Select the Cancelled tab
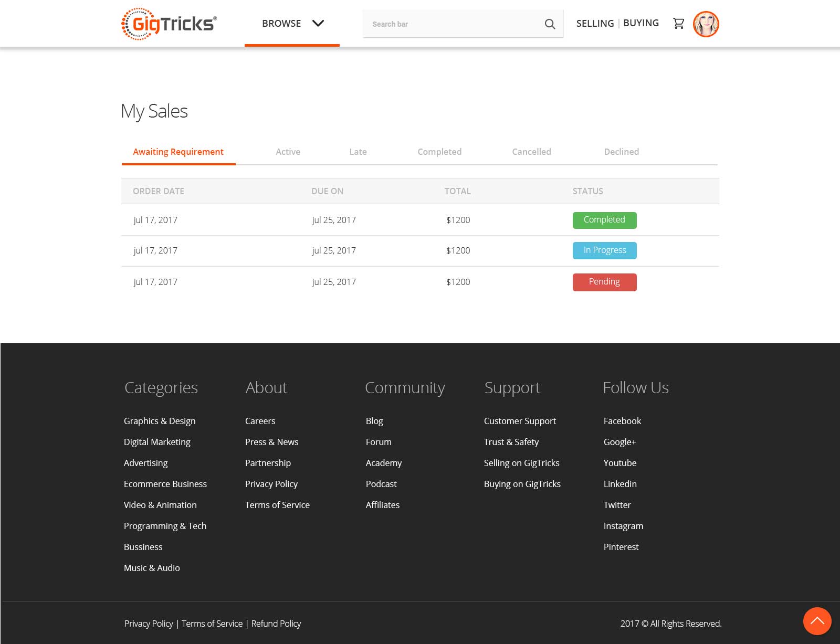Image resolution: width=840 pixels, height=644 pixels. [x=531, y=152]
